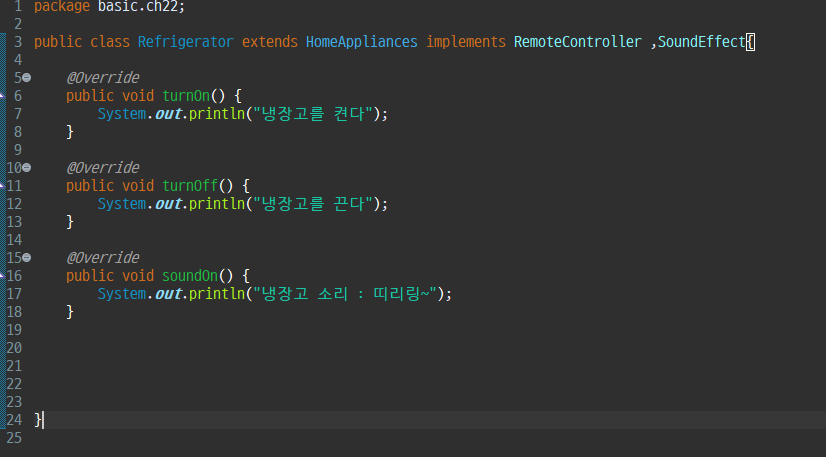Click line number 14 in the gutter

click(x=14, y=240)
